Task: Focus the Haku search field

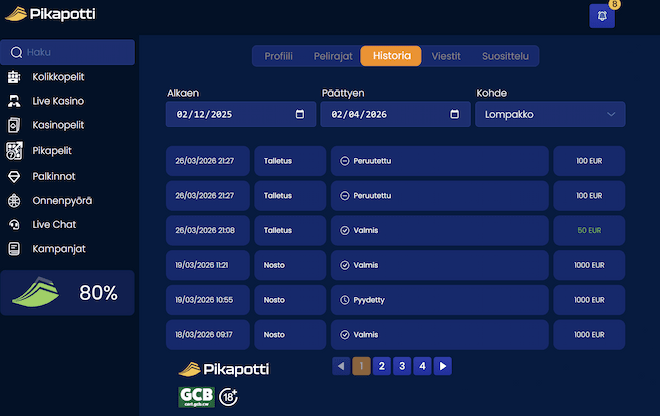Action: point(67,52)
